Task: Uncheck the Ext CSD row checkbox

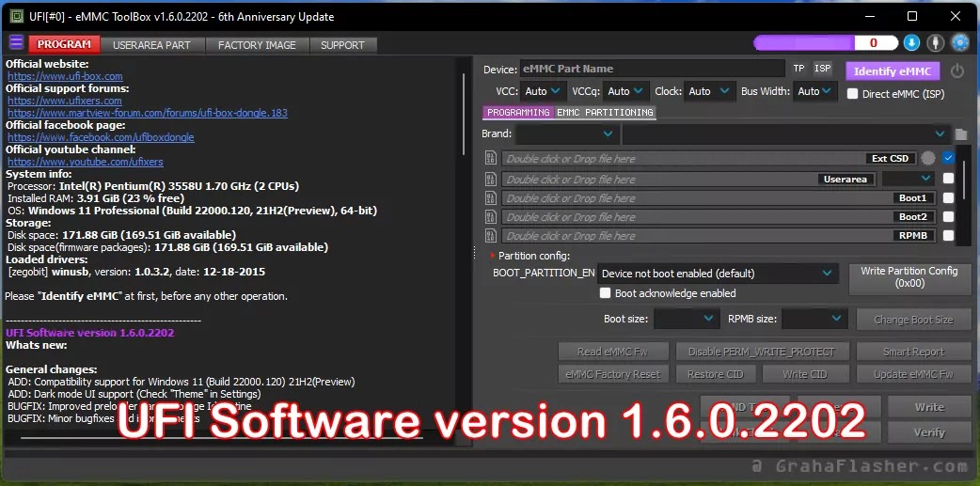Action: [x=949, y=158]
